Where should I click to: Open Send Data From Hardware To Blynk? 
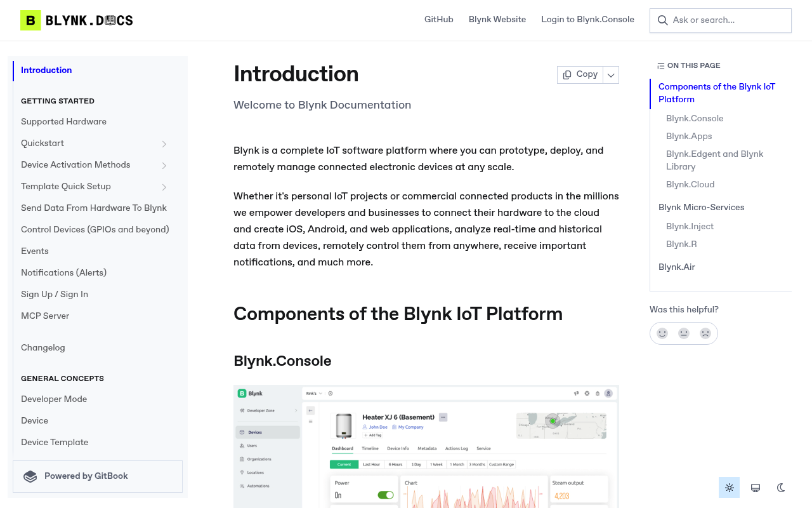point(96,208)
